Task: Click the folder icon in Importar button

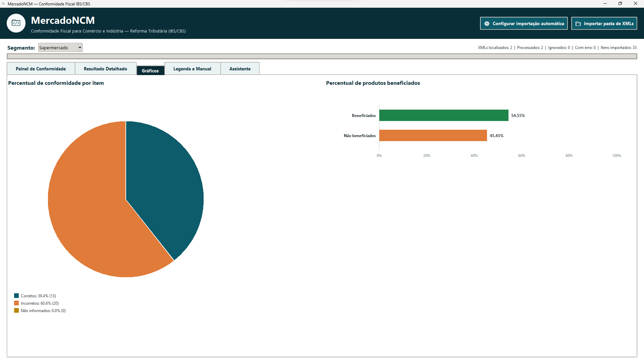Action: (x=578, y=23)
